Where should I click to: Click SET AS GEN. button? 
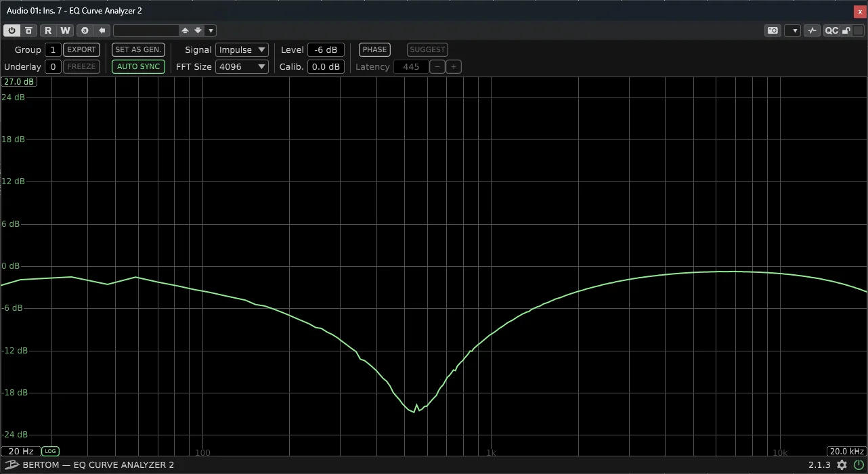(x=138, y=49)
